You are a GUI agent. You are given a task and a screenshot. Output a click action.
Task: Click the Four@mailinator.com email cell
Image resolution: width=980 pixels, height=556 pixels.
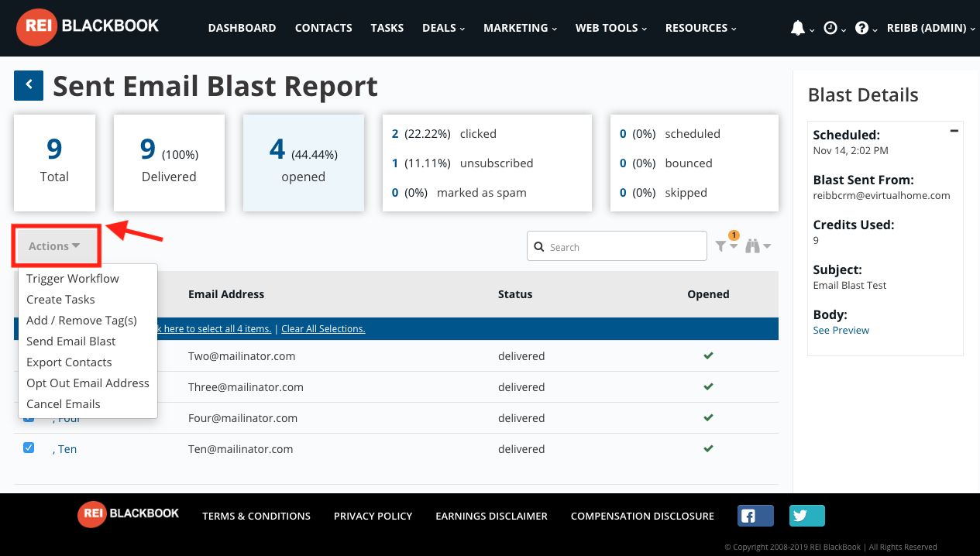pos(243,418)
